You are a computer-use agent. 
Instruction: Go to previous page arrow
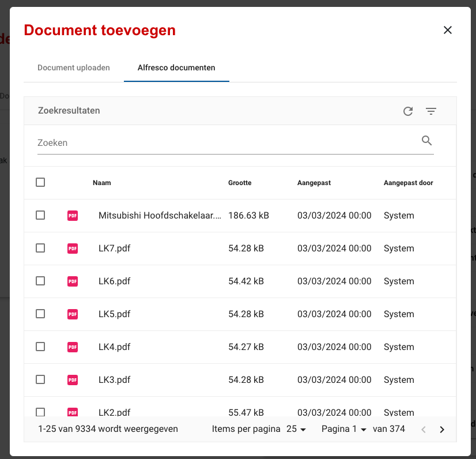click(424, 430)
